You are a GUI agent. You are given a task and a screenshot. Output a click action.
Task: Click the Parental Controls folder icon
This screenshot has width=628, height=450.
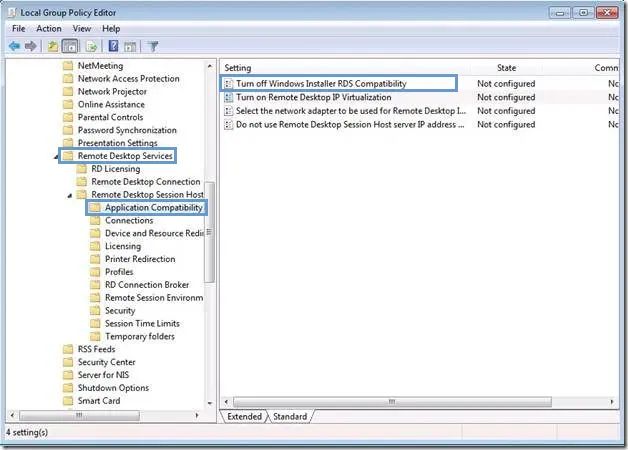point(68,117)
